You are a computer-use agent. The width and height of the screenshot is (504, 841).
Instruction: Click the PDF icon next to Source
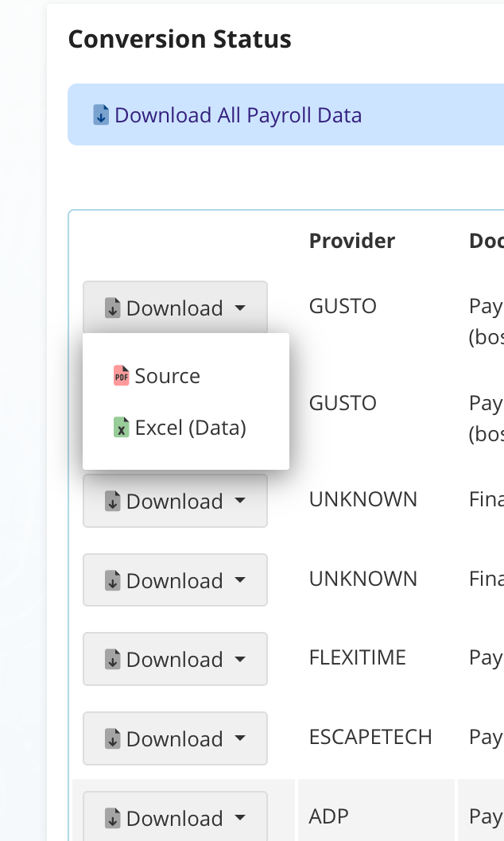pyautogui.click(x=121, y=375)
